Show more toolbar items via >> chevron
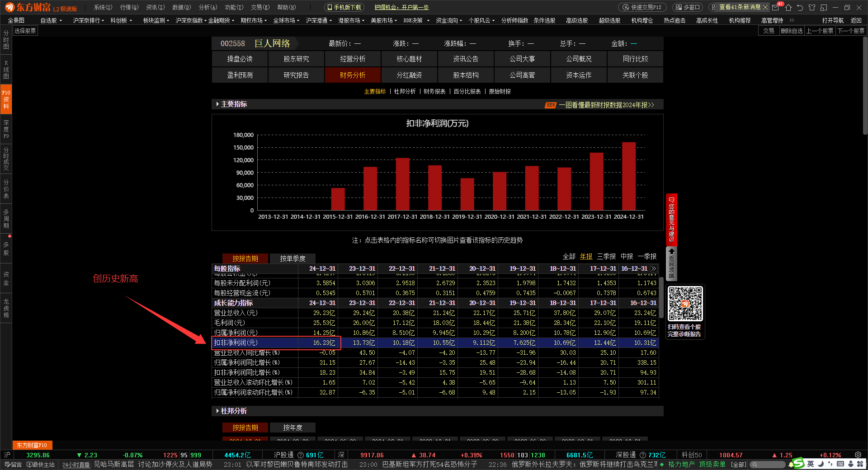The width and height of the screenshot is (868, 470). pos(792,20)
